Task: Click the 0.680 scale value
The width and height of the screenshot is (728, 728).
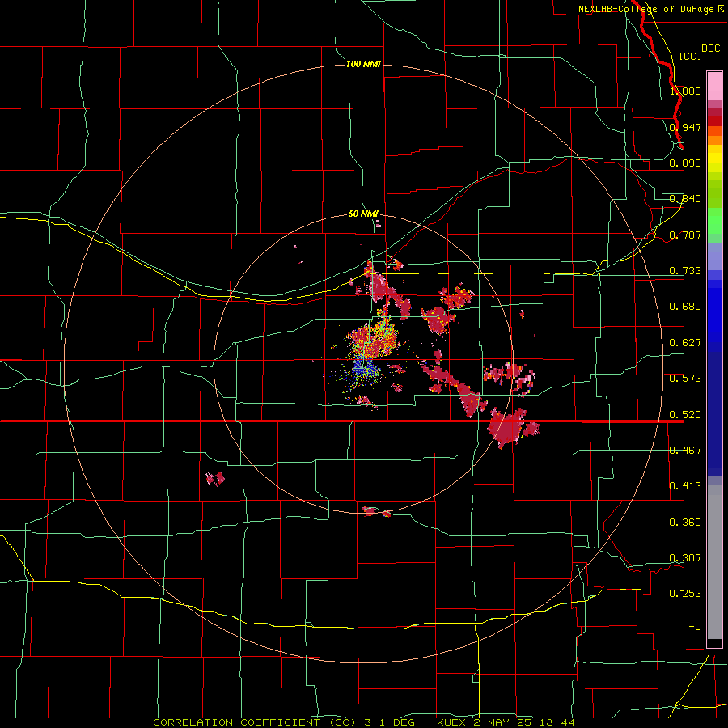Action: pyautogui.click(x=685, y=307)
